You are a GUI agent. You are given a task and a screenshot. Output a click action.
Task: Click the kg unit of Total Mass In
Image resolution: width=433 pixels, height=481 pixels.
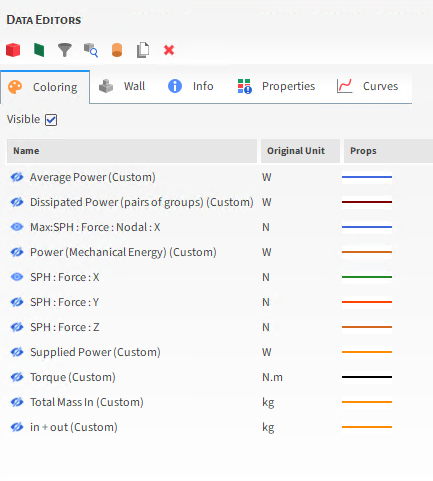point(268,402)
